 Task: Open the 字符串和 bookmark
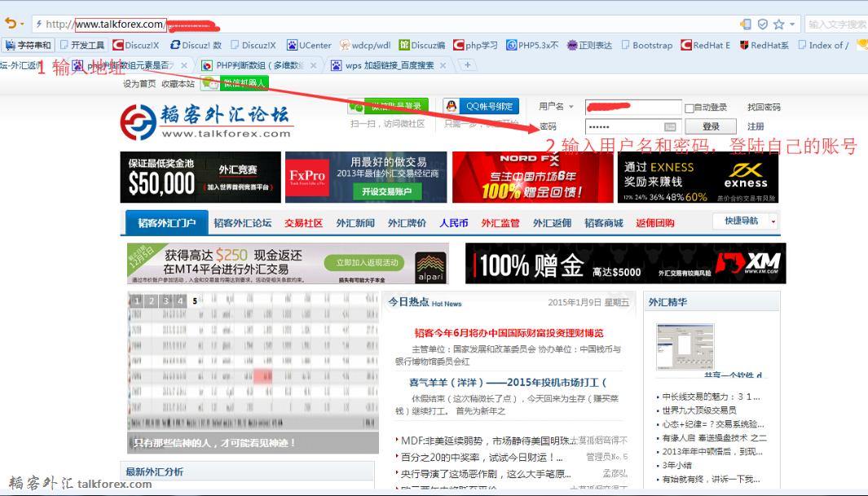tap(29, 46)
